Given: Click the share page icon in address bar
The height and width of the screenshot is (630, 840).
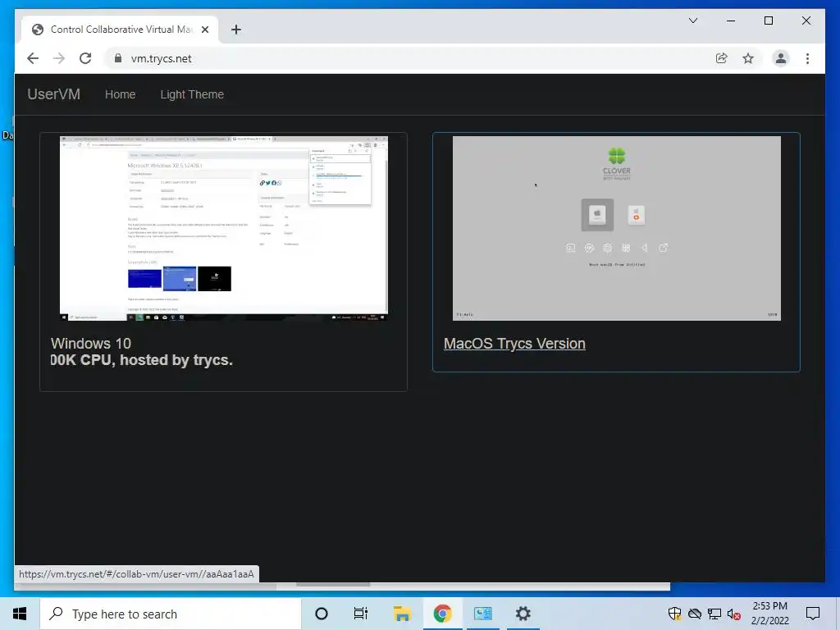Looking at the screenshot, I should 722,58.
